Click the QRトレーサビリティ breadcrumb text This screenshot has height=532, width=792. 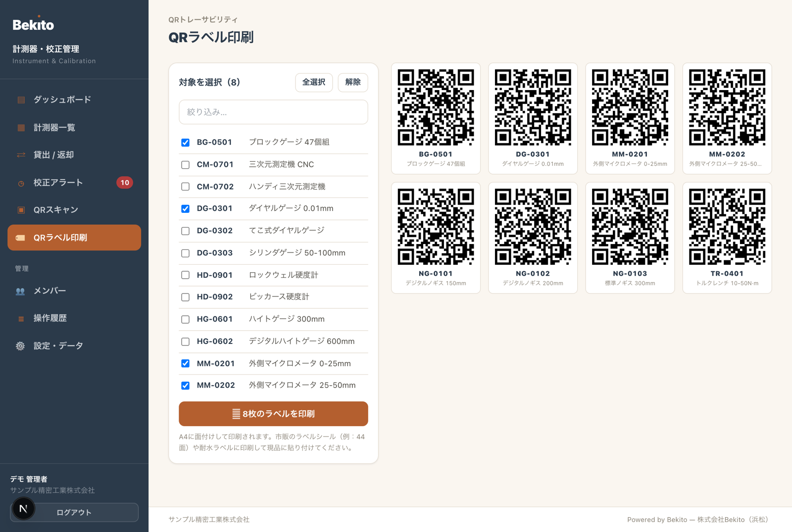[203, 20]
